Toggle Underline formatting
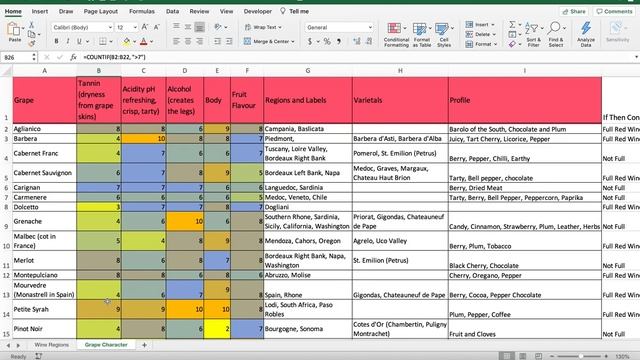This screenshot has height=360, width=640. point(79,41)
